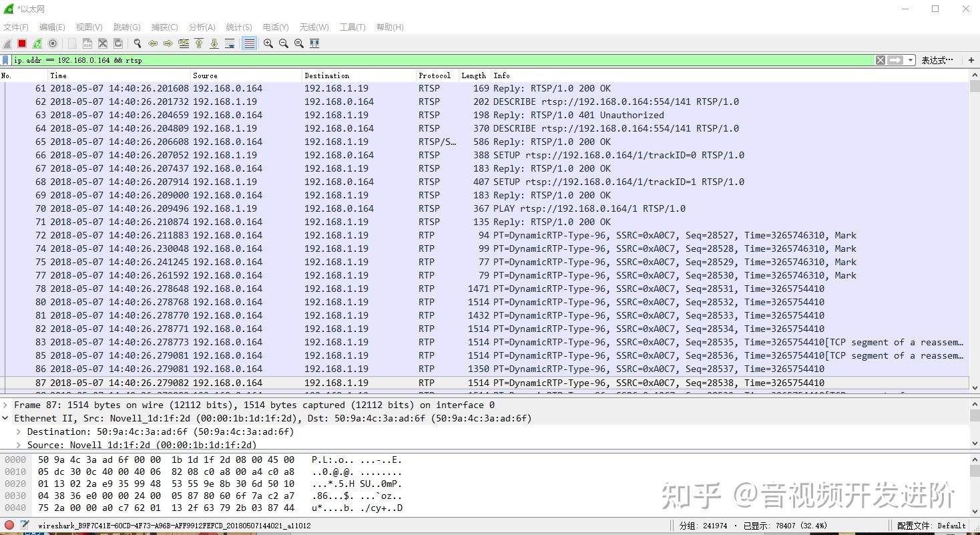The image size is (980, 535).
Task: Stop the running packet capture
Action: (22, 43)
